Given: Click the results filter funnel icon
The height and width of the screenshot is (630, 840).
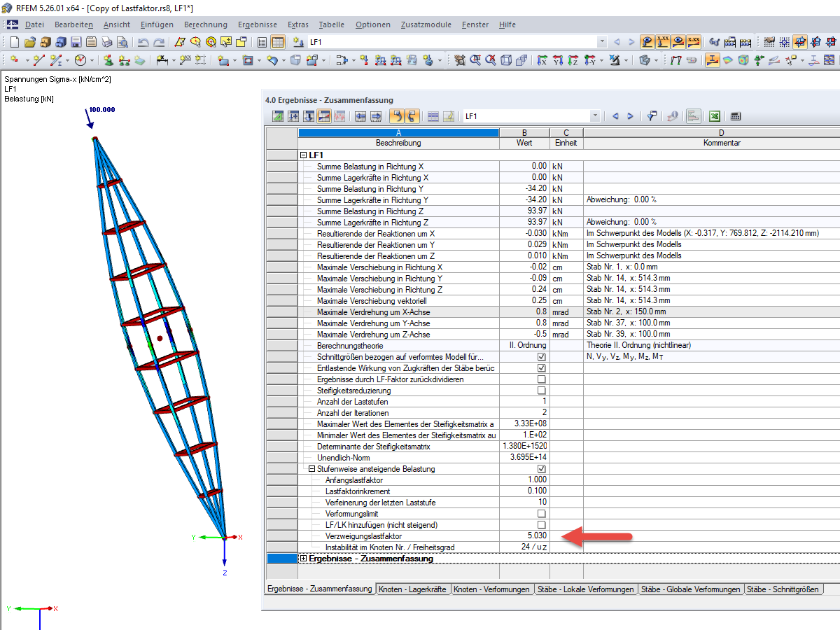Looking at the screenshot, I should pos(652,116).
